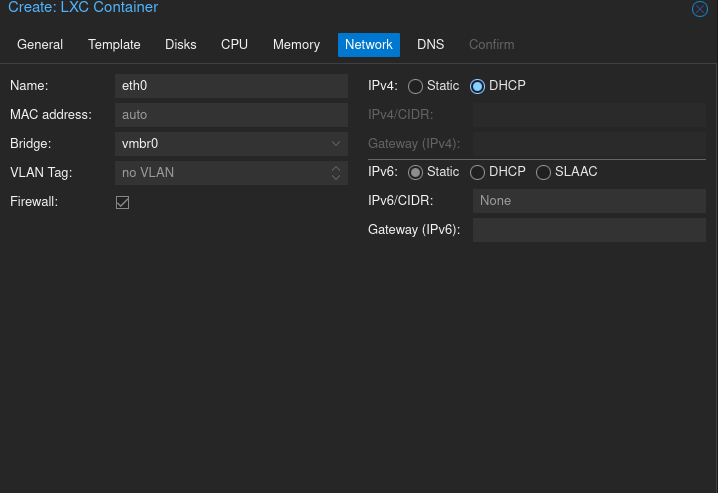Toggle the Firewall checkbox
The image size is (718, 493).
coord(122,202)
